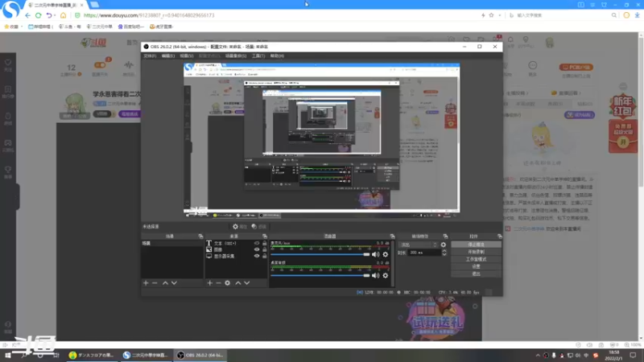
Task: Click the browser text search box
Action: [563, 15]
